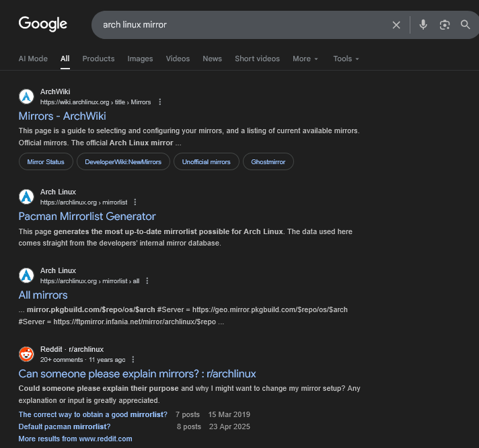The width and height of the screenshot is (479, 448).
Task: Click the '15 Mar 2019' date
Action: [229, 414]
